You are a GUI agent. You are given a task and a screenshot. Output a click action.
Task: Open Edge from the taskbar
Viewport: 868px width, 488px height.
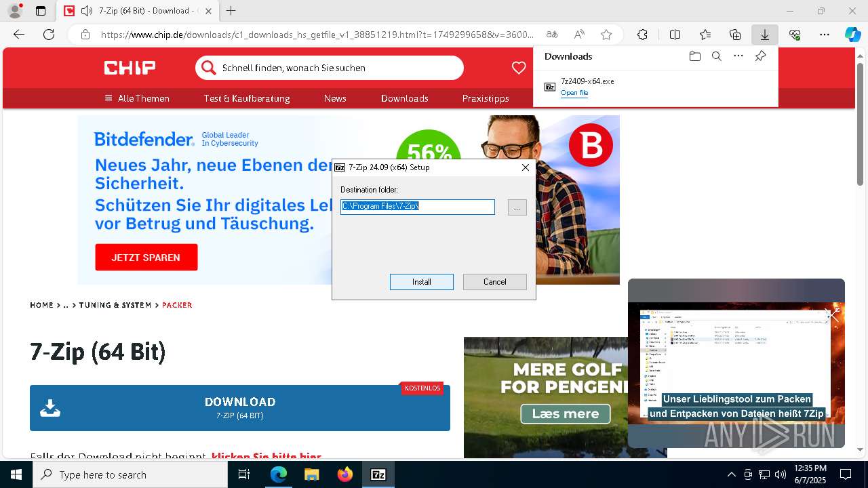point(279,474)
